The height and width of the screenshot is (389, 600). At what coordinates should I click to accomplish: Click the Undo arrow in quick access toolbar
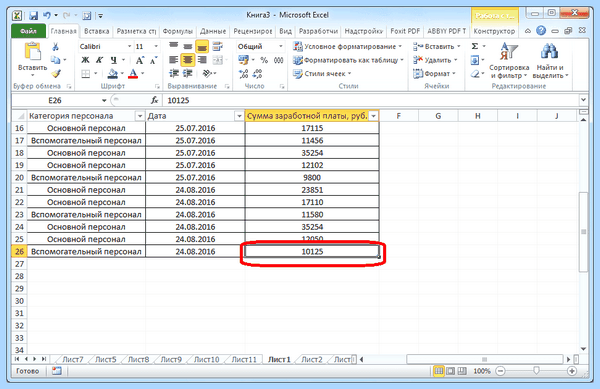[47, 15]
